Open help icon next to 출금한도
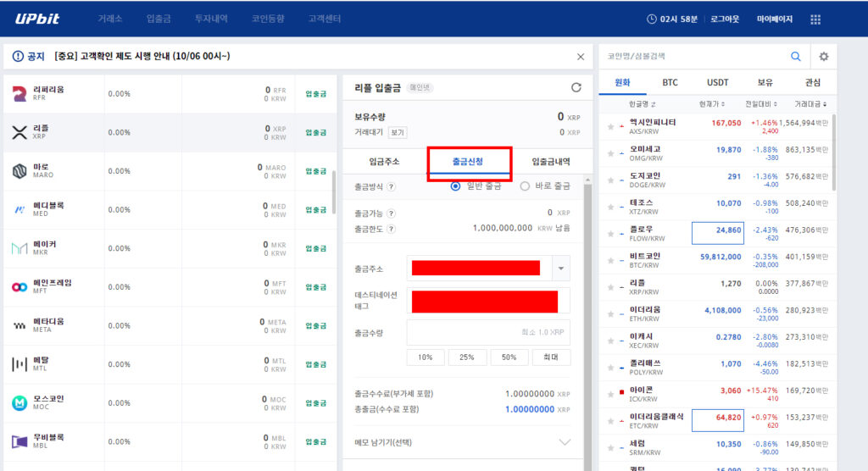The image size is (868, 471). coord(391,229)
